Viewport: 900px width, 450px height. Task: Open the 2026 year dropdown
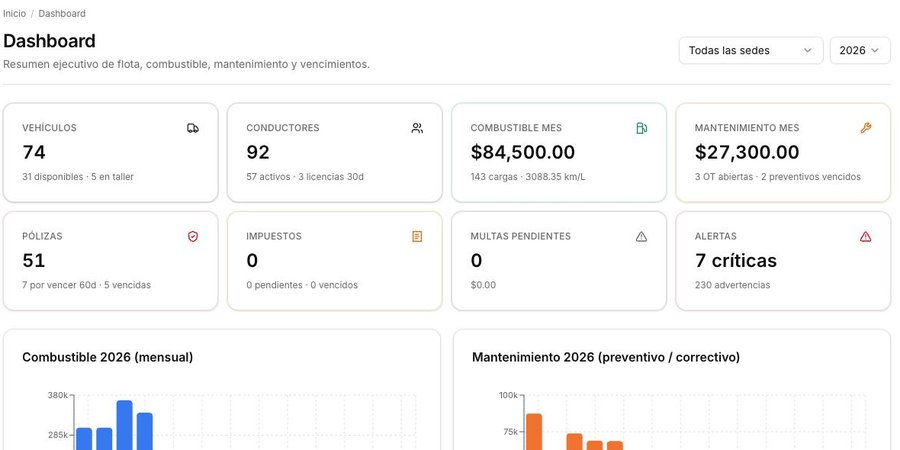click(x=860, y=51)
